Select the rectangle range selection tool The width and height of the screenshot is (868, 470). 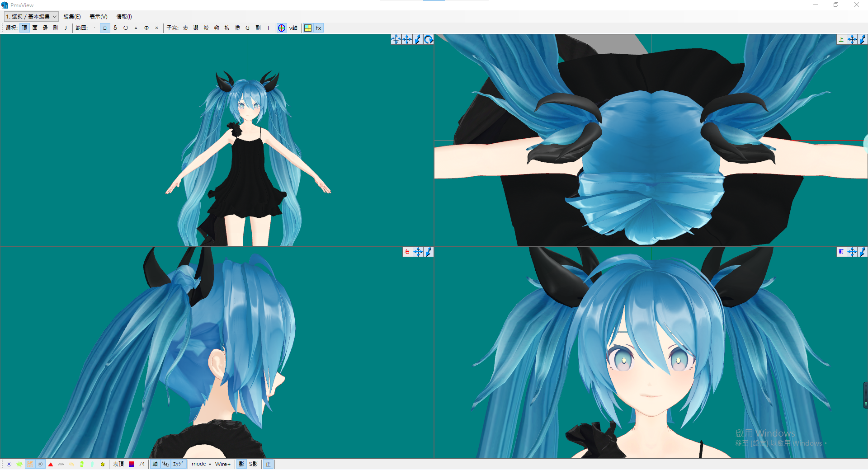[104, 28]
